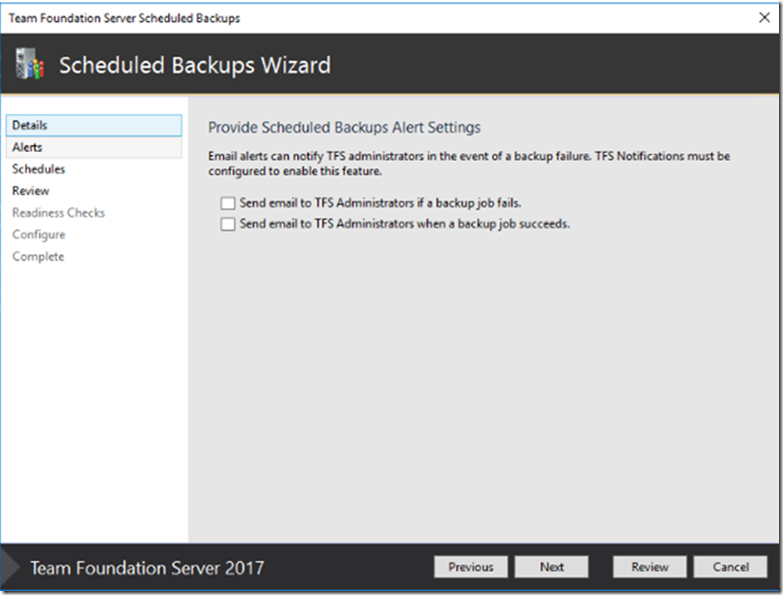This screenshot has width=783, height=595.
Task: Enable email if a backup job fails
Action: (228, 203)
